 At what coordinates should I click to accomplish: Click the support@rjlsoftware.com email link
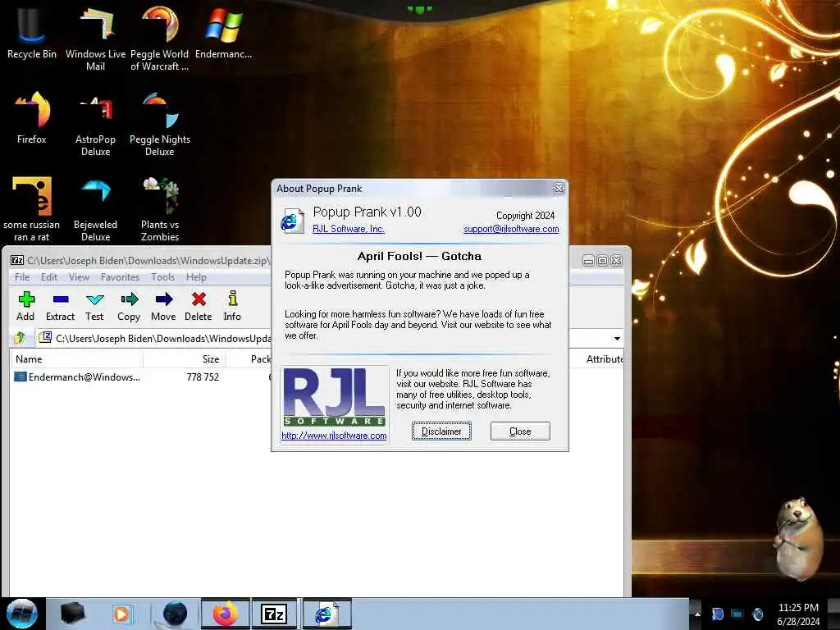coord(511,229)
